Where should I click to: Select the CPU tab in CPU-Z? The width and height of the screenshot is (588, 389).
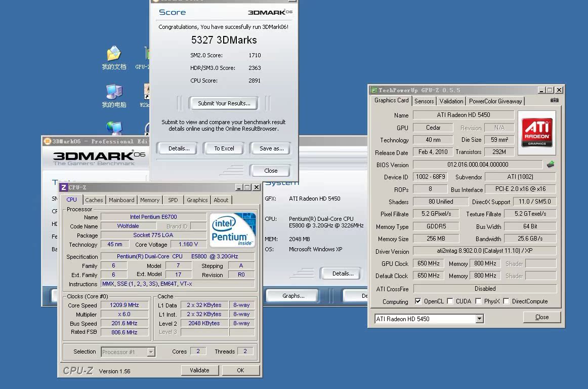point(72,200)
